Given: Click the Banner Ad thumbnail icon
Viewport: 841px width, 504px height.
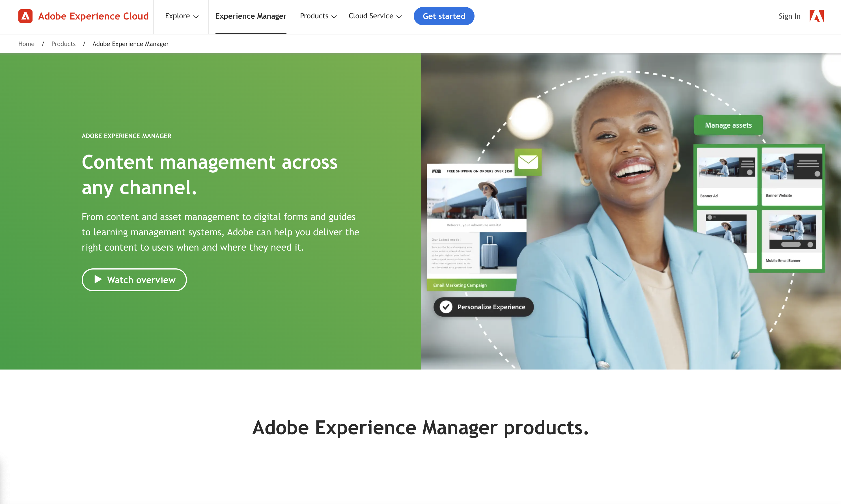Looking at the screenshot, I should coord(727,174).
